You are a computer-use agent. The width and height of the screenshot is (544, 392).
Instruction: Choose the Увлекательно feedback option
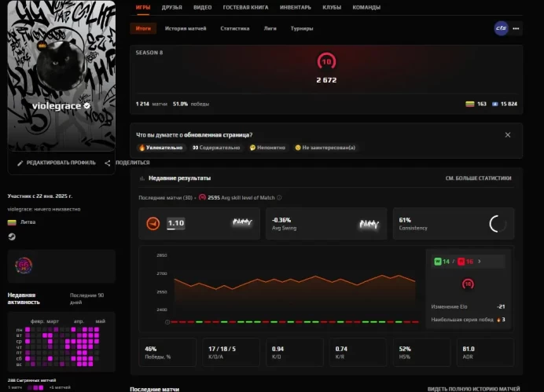point(161,148)
